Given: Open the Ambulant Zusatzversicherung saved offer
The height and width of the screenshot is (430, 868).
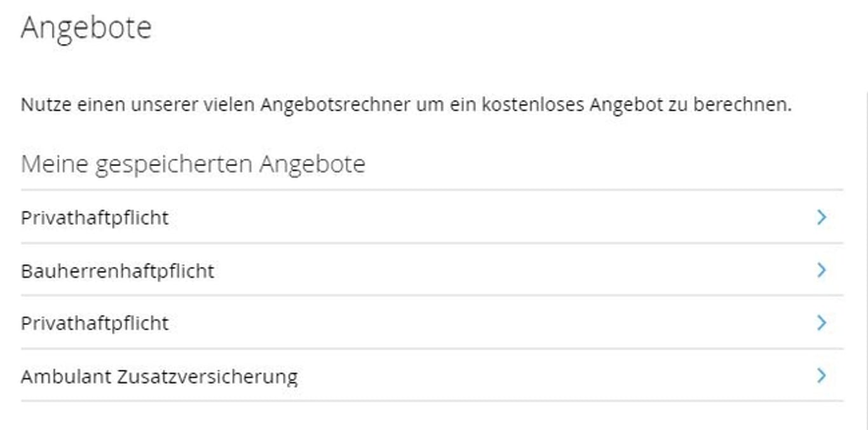Looking at the screenshot, I should pos(159,377).
